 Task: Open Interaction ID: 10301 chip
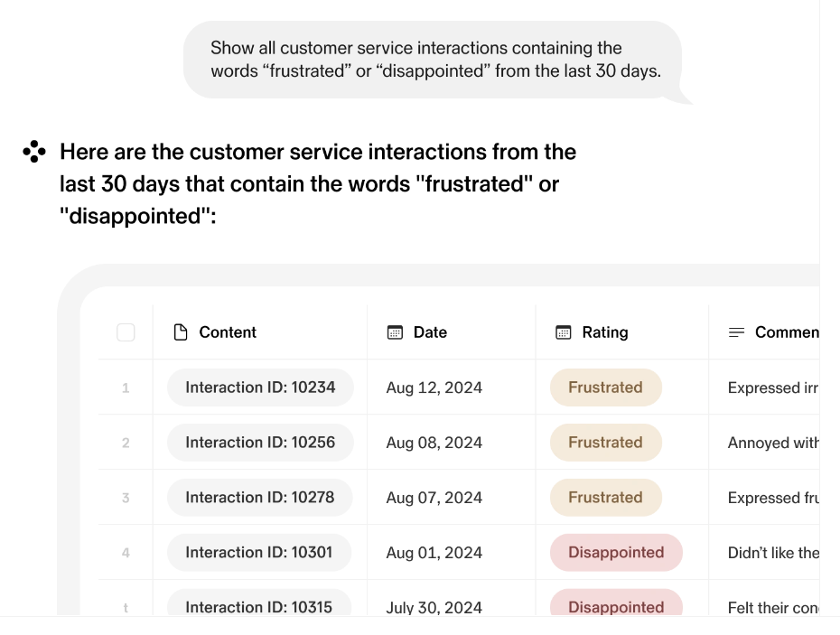(x=260, y=553)
